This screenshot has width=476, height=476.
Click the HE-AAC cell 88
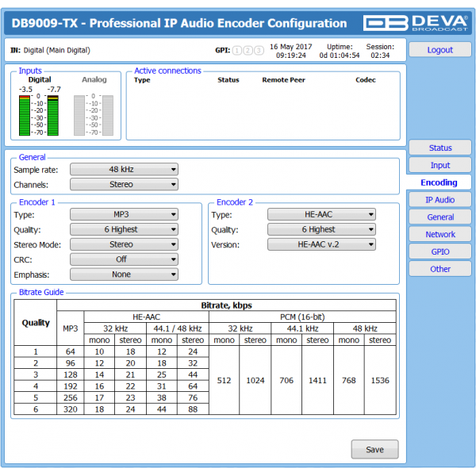[x=193, y=409]
